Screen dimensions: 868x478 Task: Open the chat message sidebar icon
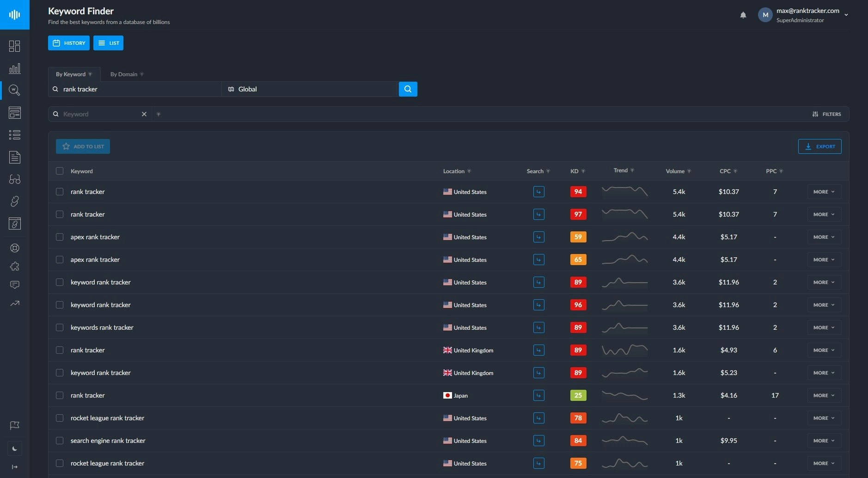tap(15, 285)
